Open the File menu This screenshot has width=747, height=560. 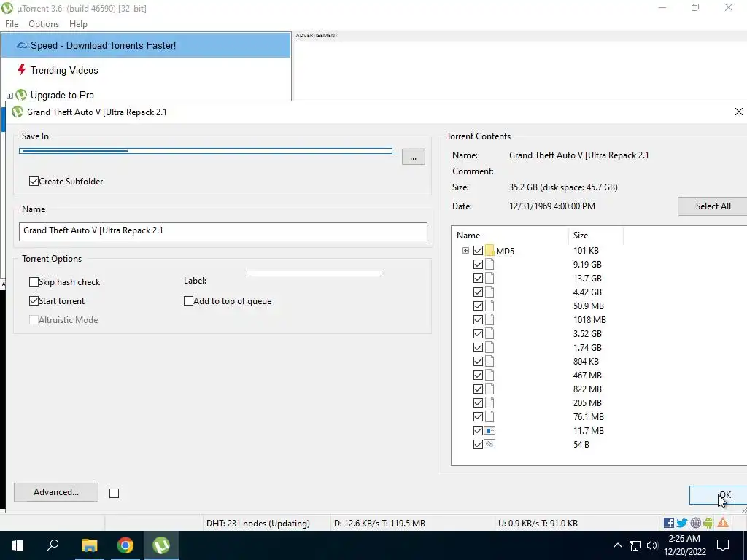tap(12, 24)
